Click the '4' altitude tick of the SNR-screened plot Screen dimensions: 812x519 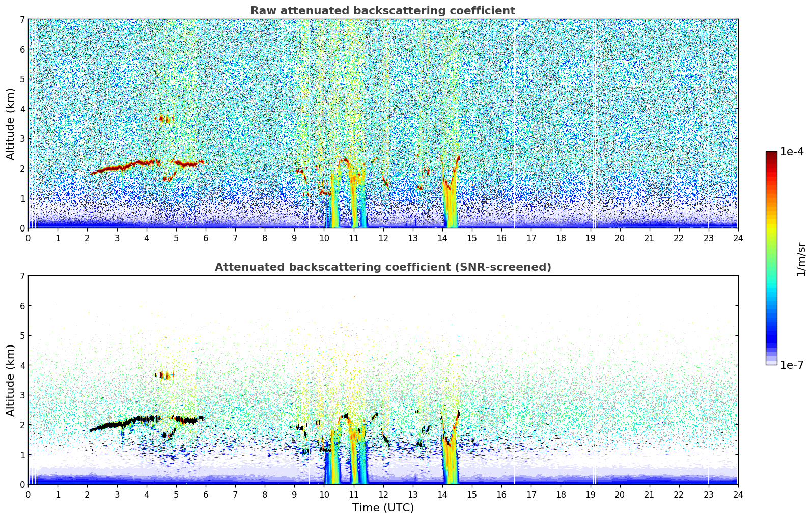22,365
